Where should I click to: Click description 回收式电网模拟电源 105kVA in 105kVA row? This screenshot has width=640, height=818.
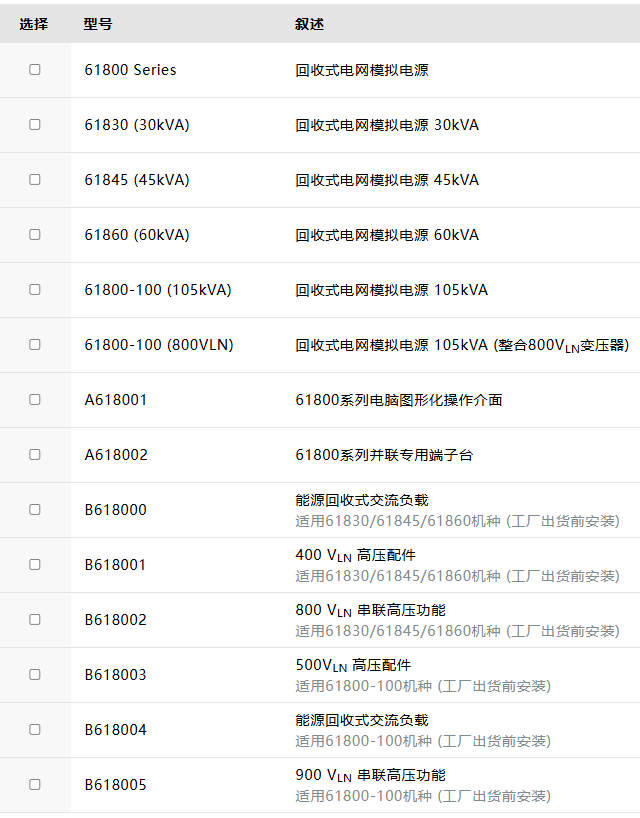click(x=392, y=290)
